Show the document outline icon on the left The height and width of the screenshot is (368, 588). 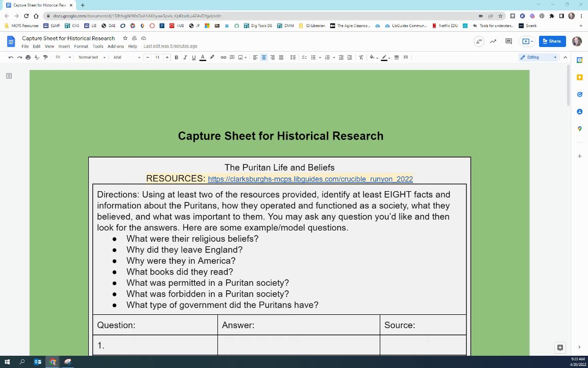(x=9, y=76)
